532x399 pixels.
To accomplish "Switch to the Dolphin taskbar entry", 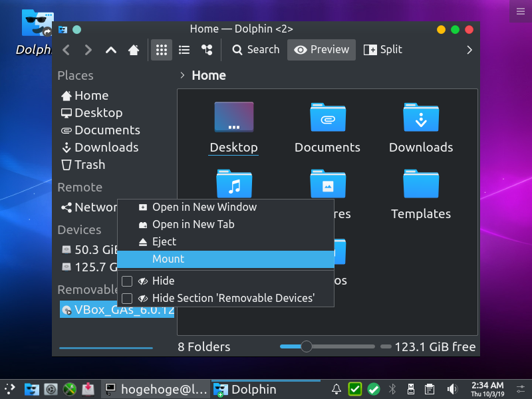I will pyautogui.click(x=266, y=389).
